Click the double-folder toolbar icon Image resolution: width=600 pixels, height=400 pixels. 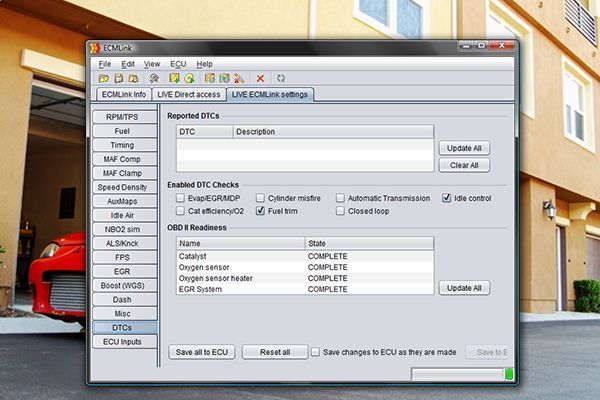click(x=133, y=78)
